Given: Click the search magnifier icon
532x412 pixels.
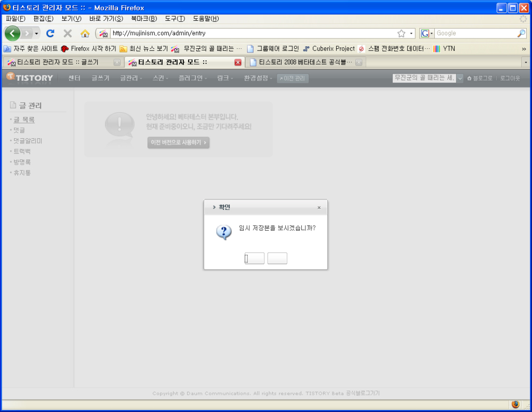Looking at the screenshot, I should (521, 33).
